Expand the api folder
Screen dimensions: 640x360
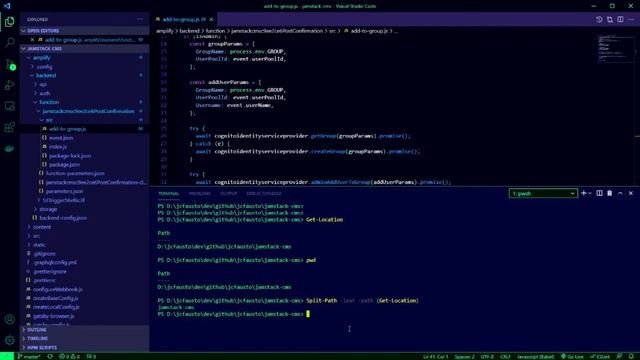coord(84,84)
